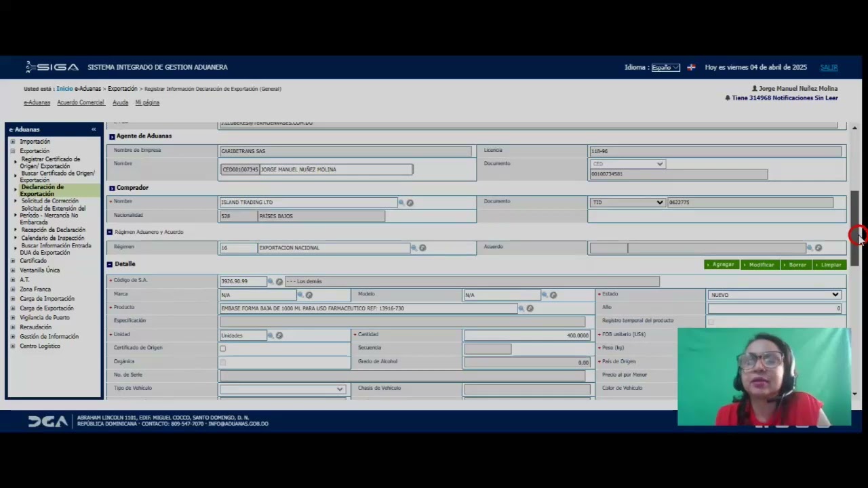Viewport: 868px width, 488px height.
Task: Open the Estado dropdown showing NUEVO
Action: pos(774,295)
